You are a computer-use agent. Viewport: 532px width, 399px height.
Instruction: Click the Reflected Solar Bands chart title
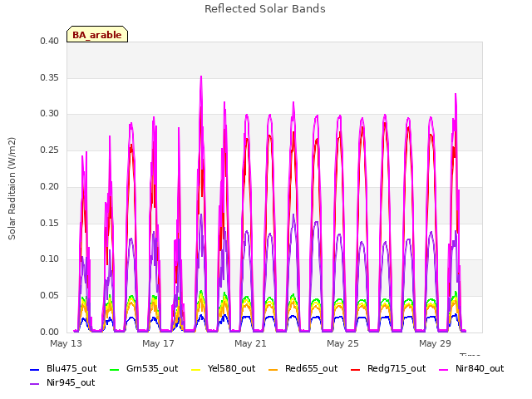pyautogui.click(x=265, y=9)
